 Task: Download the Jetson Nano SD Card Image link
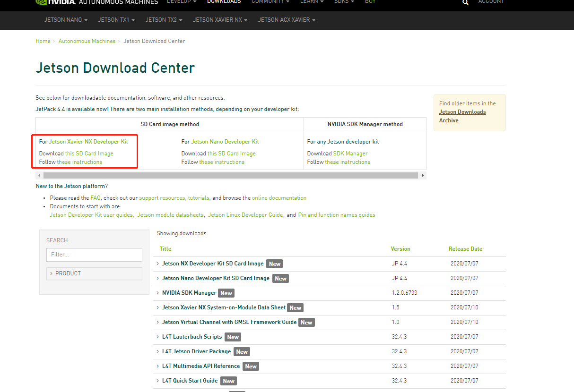click(x=232, y=153)
